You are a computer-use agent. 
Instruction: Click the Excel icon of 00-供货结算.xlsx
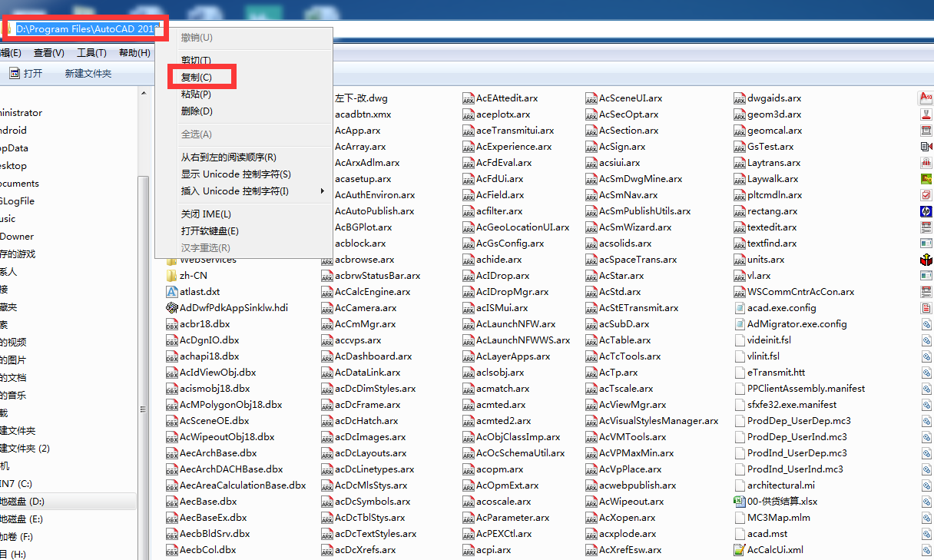[740, 502]
